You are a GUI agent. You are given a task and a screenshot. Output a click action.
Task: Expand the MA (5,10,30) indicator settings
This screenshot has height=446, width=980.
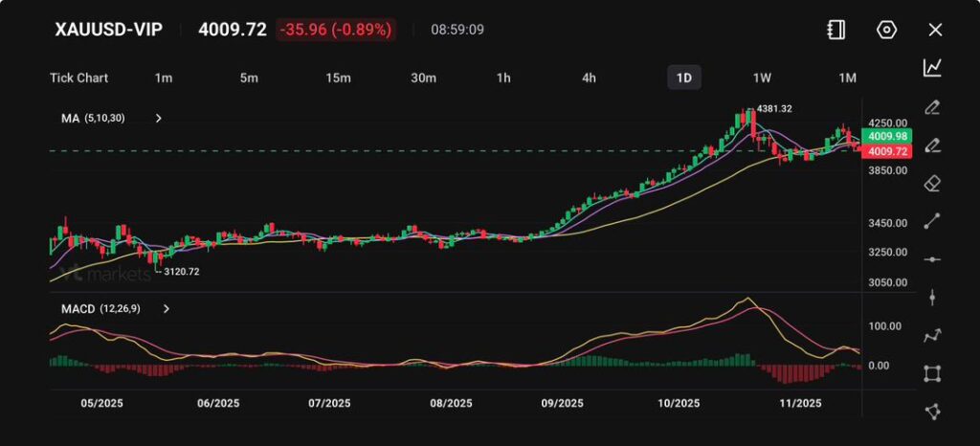(159, 119)
